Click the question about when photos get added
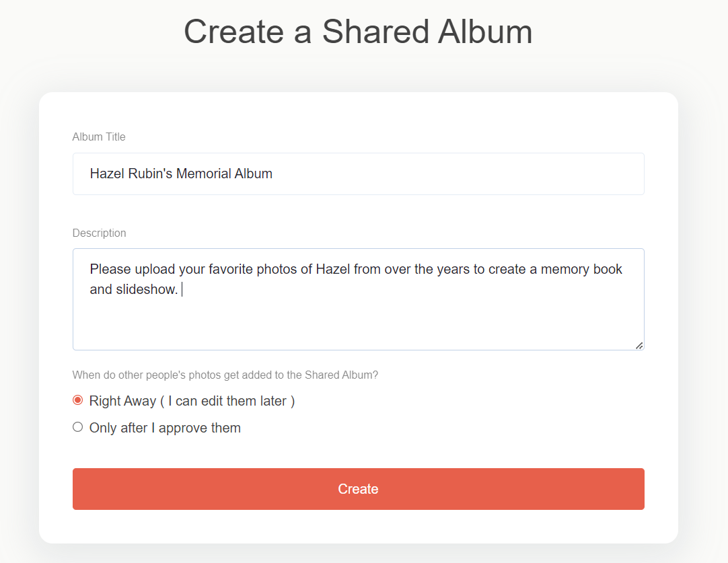The width and height of the screenshot is (728, 563). pyautogui.click(x=225, y=375)
